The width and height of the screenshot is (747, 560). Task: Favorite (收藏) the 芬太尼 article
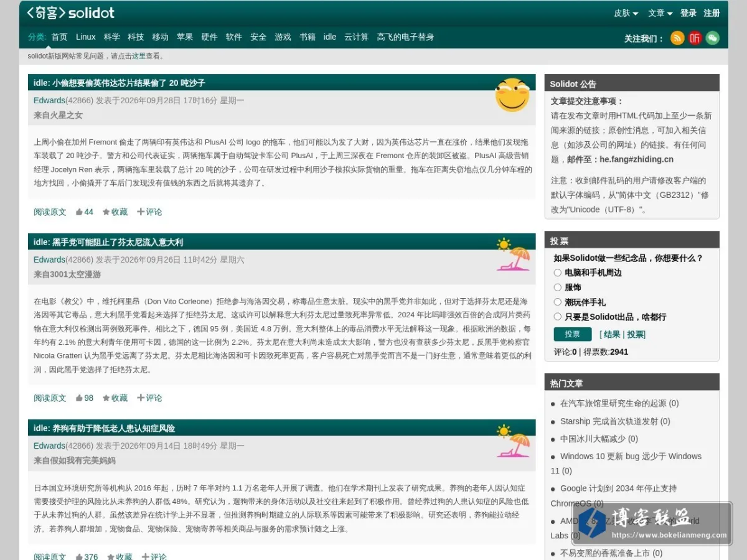[115, 398]
